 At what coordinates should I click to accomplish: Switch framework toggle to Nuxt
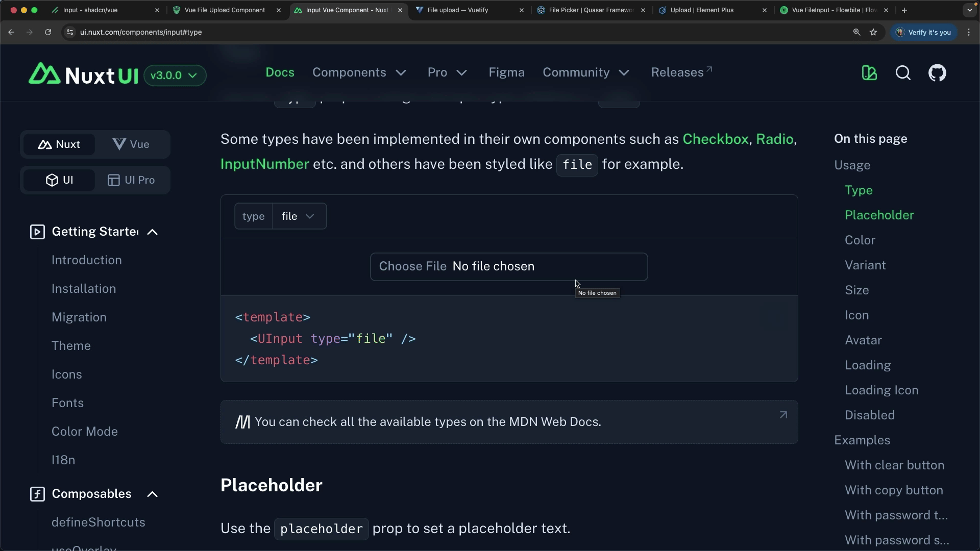point(59,144)
